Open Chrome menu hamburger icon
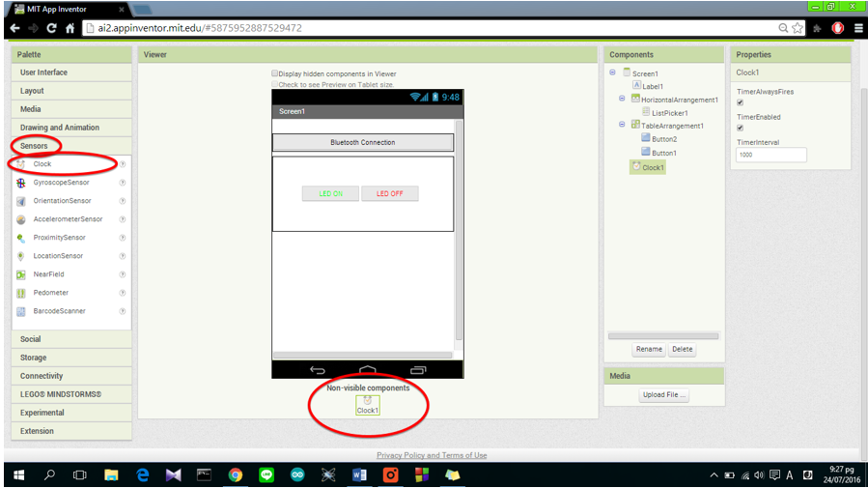Image resolution: width=868 pixels, height=488 pixels. point(858,28)
